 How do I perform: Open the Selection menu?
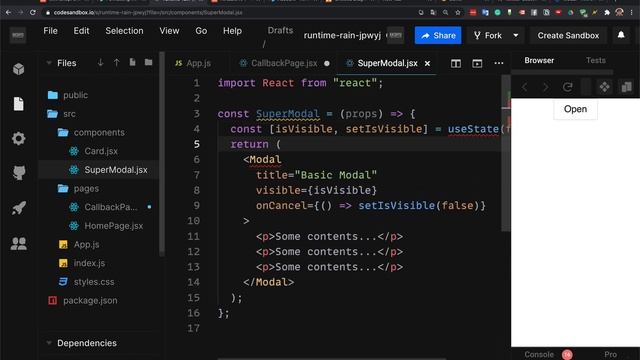point(124,31)
